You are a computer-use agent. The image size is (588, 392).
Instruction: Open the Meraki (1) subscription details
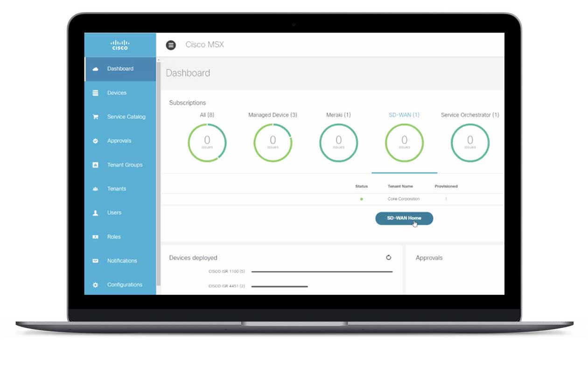338,115
